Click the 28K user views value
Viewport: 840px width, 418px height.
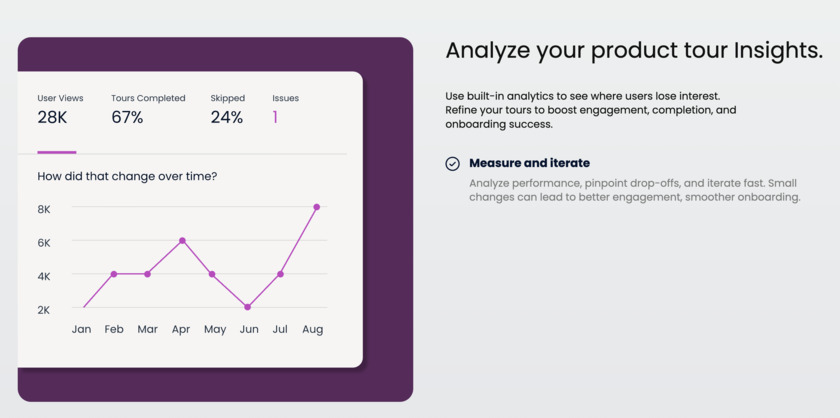[52, 118]
